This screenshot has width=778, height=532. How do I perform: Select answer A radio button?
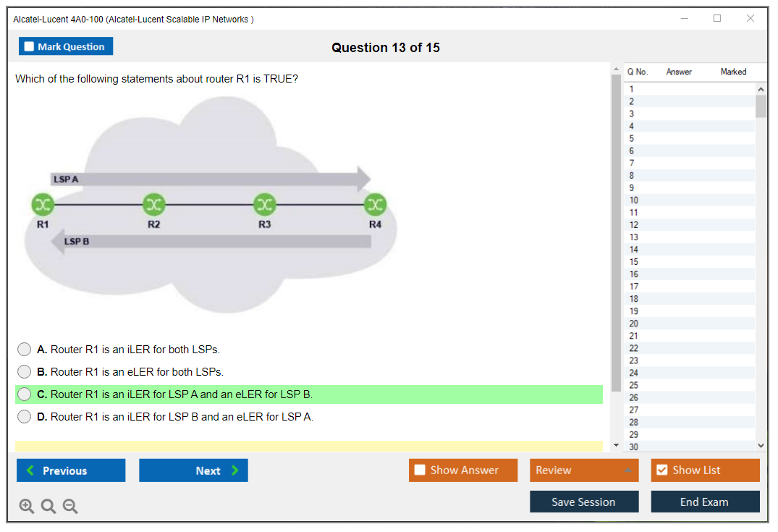tap(25, 350)
